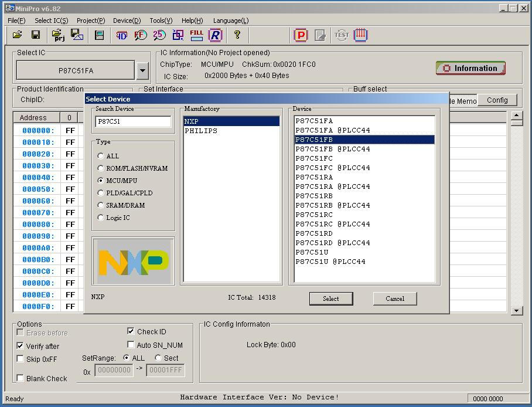Click the Information button
This screenshot has height=407, width=532.
coord(470,68)
